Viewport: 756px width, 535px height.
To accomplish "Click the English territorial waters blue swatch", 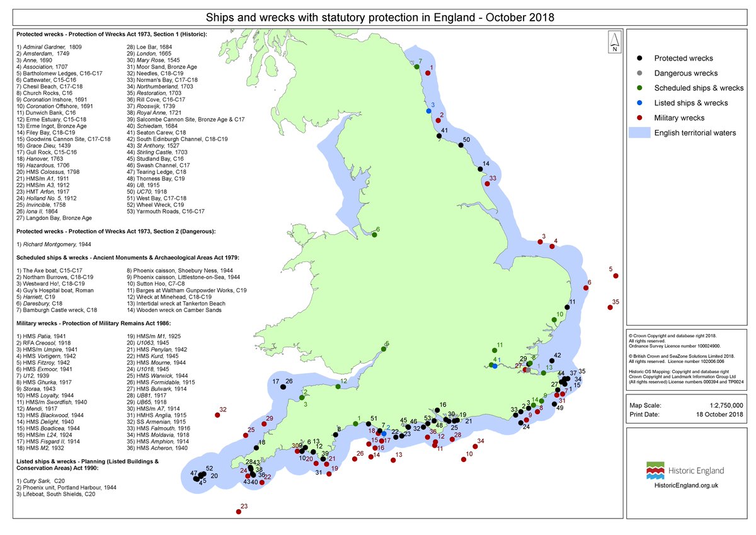I will 641,132.
